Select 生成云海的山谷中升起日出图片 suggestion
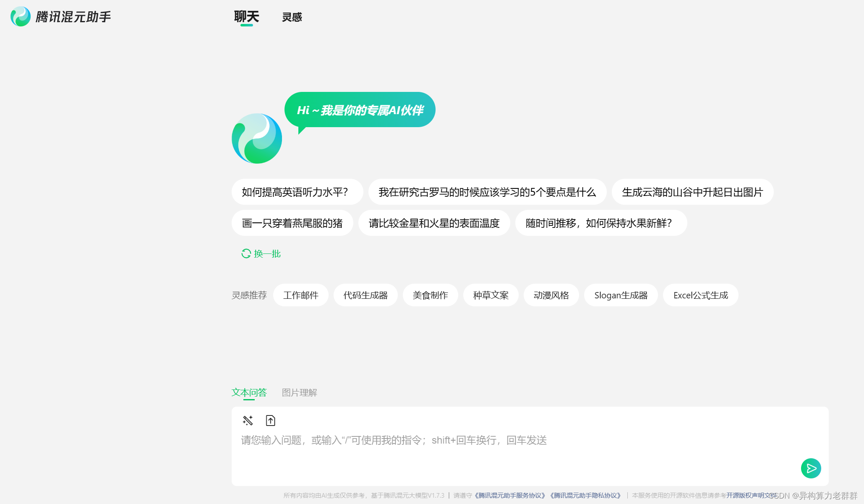The height and width of the screenshot is (504, 864). coord(692,192)
